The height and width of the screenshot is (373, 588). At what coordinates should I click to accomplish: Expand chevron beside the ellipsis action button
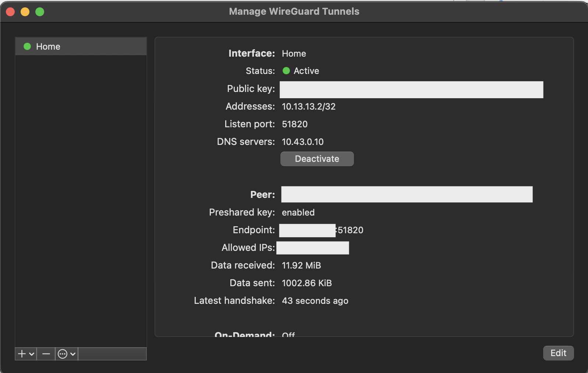pos(73,354)
